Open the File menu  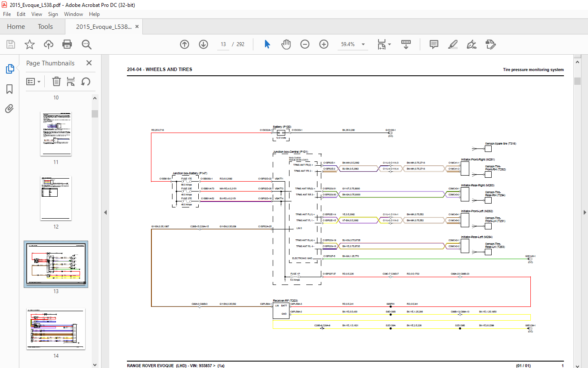[7, 14]
